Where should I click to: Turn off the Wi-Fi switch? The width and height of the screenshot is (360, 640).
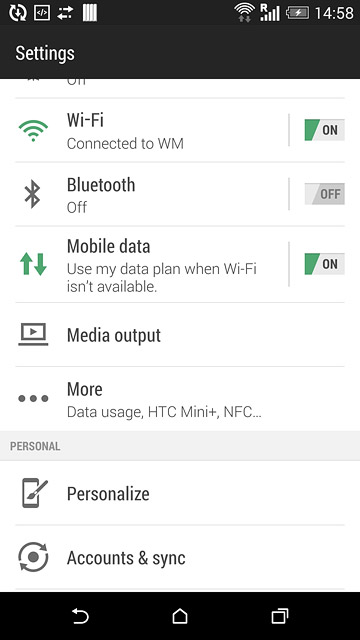tap(324, 130)
